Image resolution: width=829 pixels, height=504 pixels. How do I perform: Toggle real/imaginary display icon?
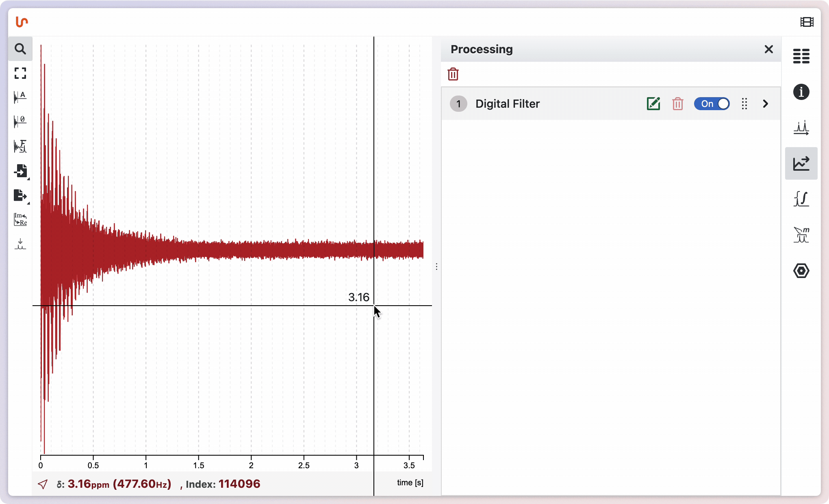coord(20,219)
